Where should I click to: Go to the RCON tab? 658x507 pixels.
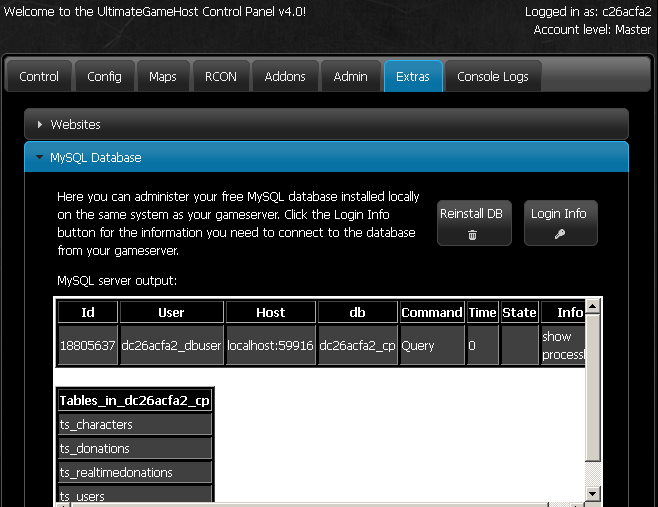221,76
